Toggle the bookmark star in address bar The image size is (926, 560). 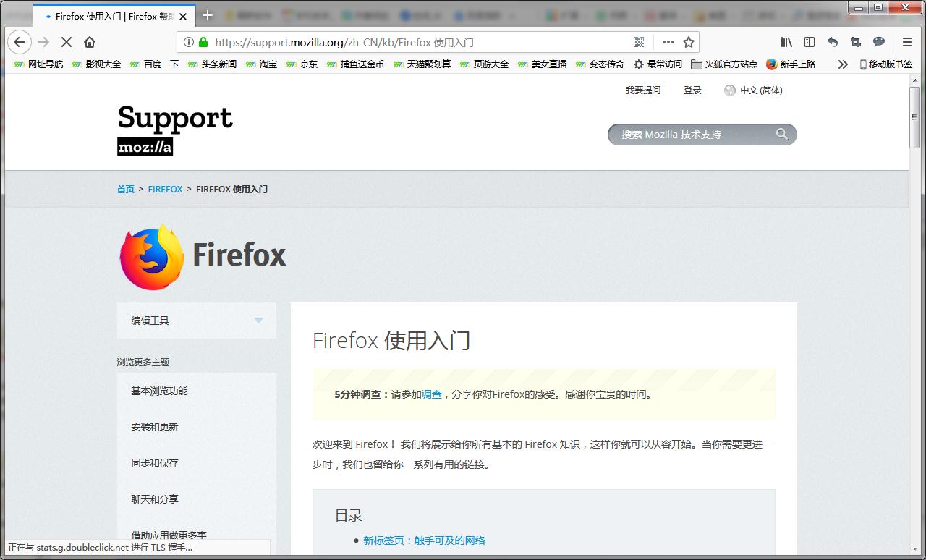(688, 42)
